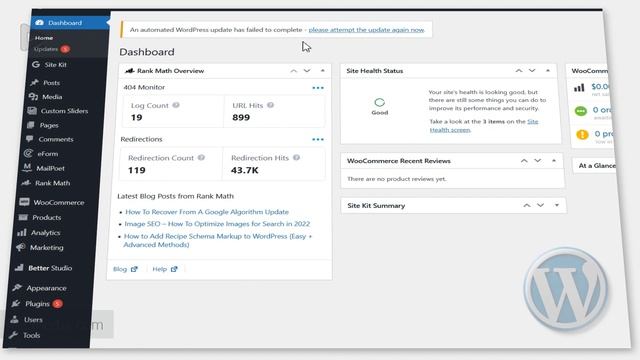Open Home submenu under Dashboard

click(44, 38)
